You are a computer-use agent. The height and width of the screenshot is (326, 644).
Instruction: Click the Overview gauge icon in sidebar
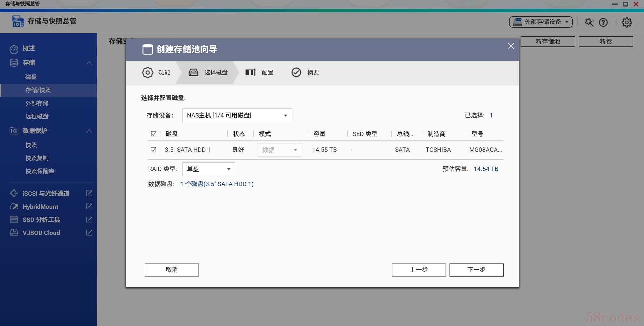[x=14, y=49]
